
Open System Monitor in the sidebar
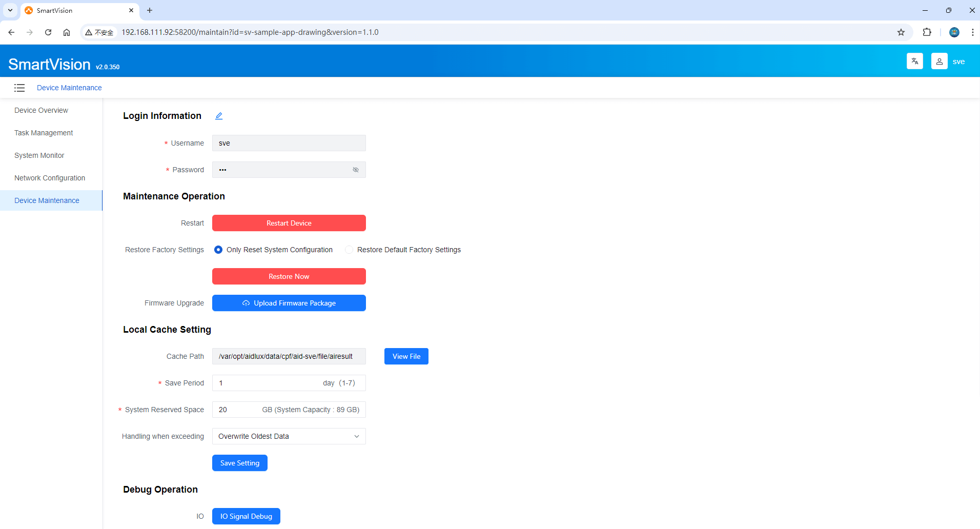click(39, 155)
